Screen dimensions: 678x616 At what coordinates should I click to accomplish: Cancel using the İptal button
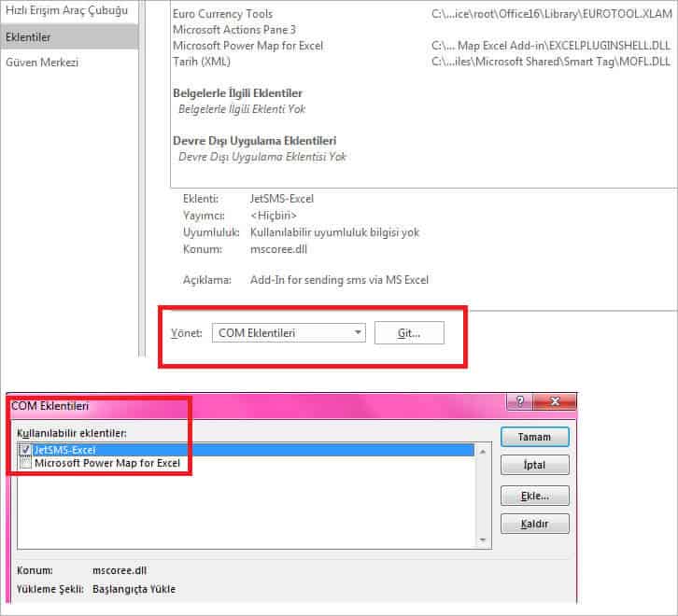[534, 466]
